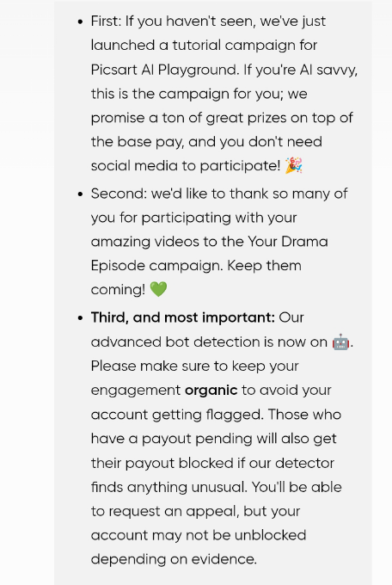
Task: Click the phrase depending on evidence
Action: click(174, 560)
